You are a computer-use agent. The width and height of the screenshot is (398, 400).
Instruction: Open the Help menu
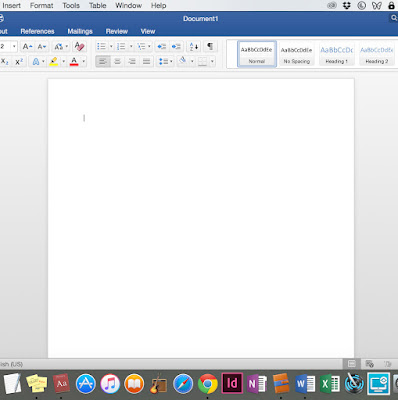(158, 6)
